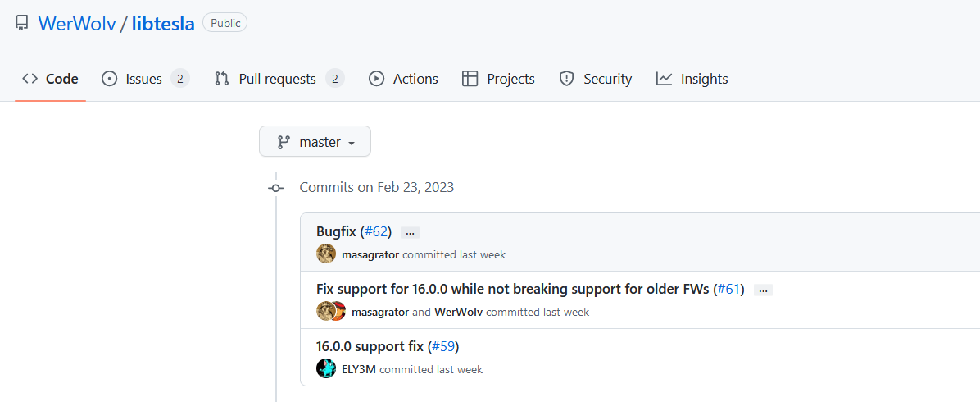Click masagrator's avatar on Bugfix commit
The image size is (980, 402).
[326, 254]
